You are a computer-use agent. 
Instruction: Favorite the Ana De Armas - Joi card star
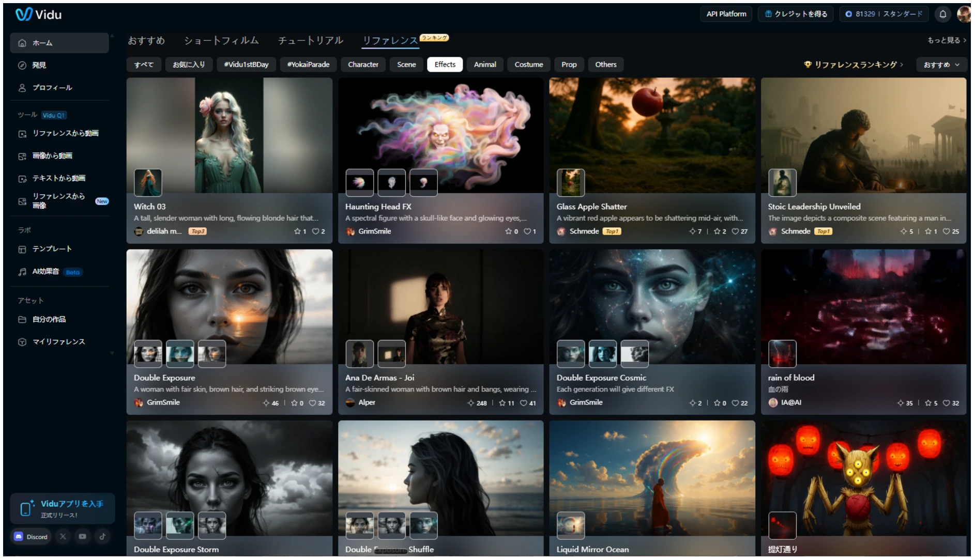point(502,403)
